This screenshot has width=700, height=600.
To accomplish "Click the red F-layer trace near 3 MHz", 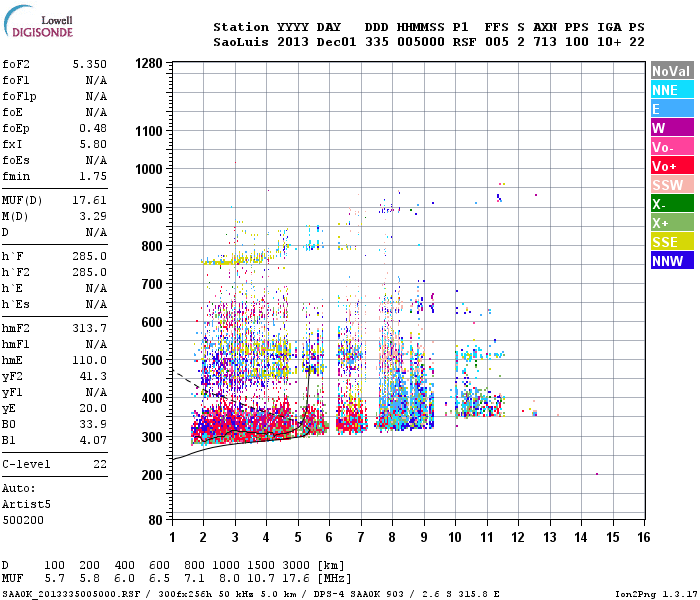I will click(x=235, y=422).
